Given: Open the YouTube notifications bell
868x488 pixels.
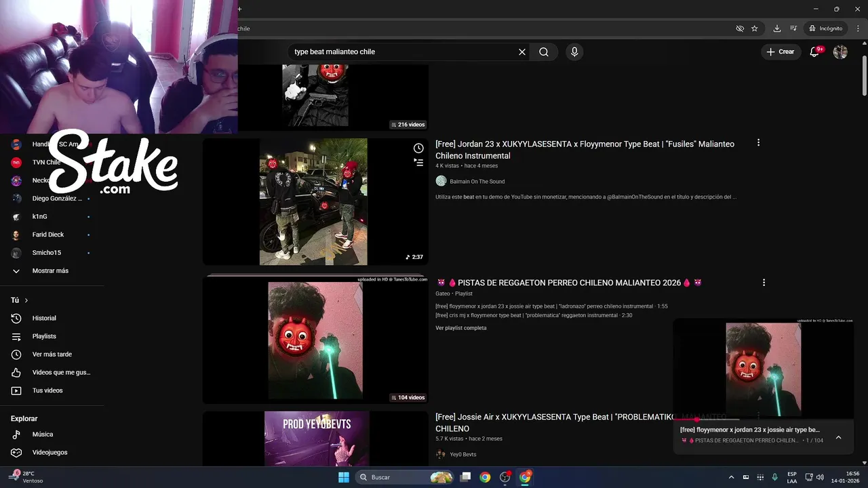Looking at the screenshot, I should click(x=816, y=52).
